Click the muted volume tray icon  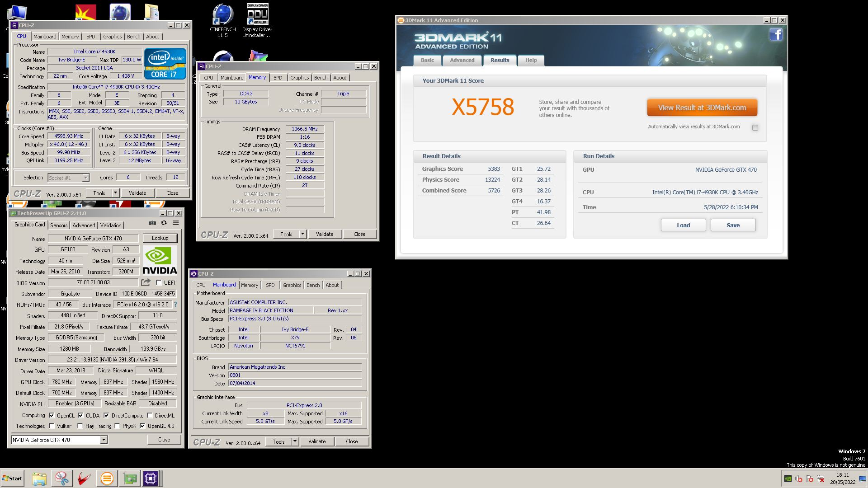pyautogui.click(x=799, y=479)
